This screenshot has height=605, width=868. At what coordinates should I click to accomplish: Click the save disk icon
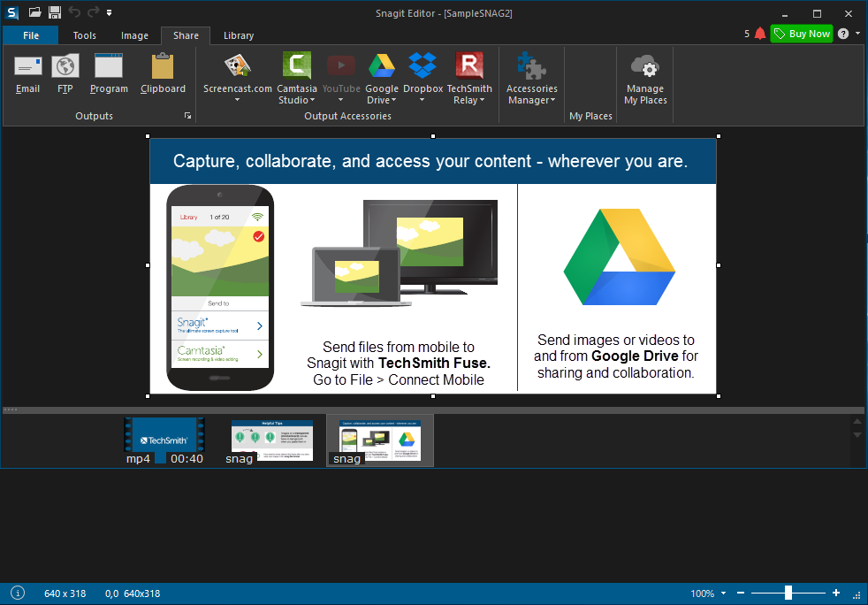point(54,12)
